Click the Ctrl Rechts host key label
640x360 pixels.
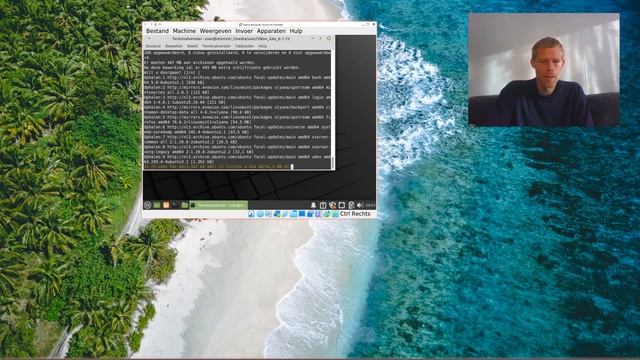(355, 213)
